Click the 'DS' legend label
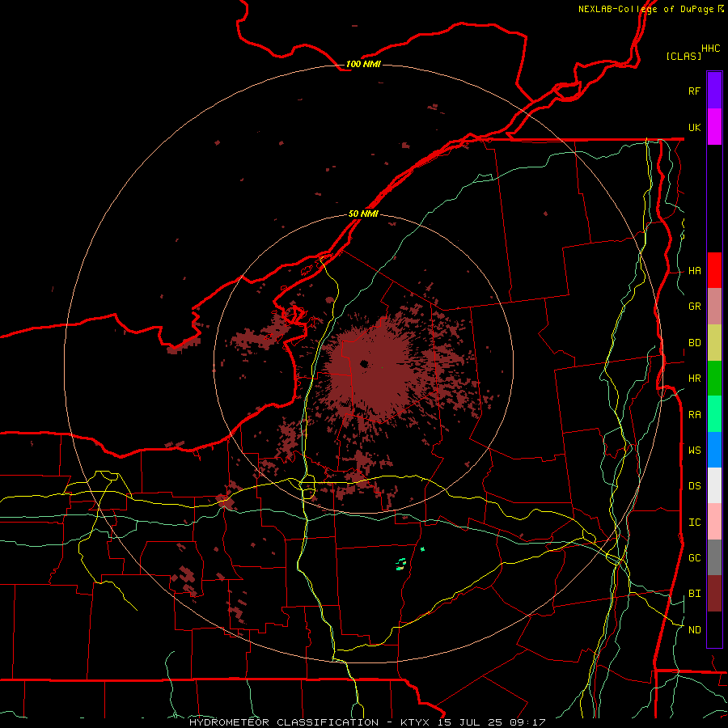This screenshot has width=728, height=728. click(x=694, y=486)
